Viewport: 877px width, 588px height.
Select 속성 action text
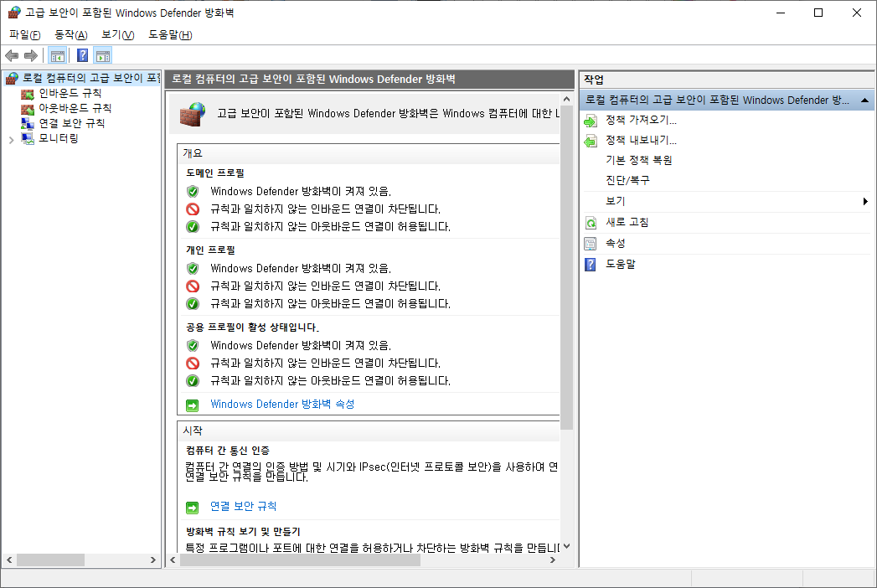point(616,244)
